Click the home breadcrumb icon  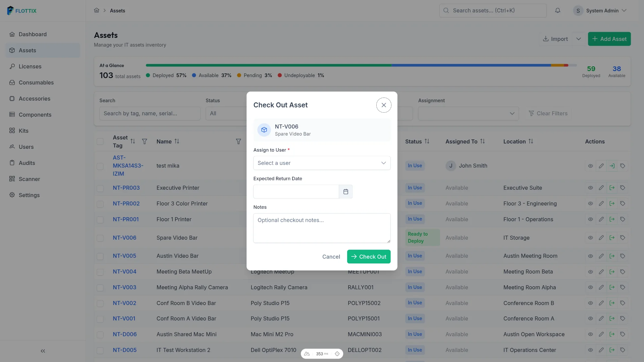tap(97, 10)
